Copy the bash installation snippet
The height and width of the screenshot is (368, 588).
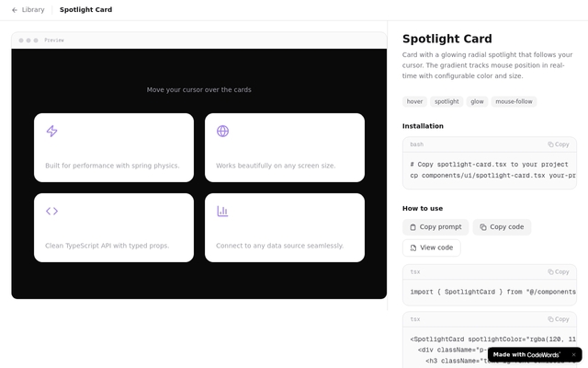click(559, 144)
